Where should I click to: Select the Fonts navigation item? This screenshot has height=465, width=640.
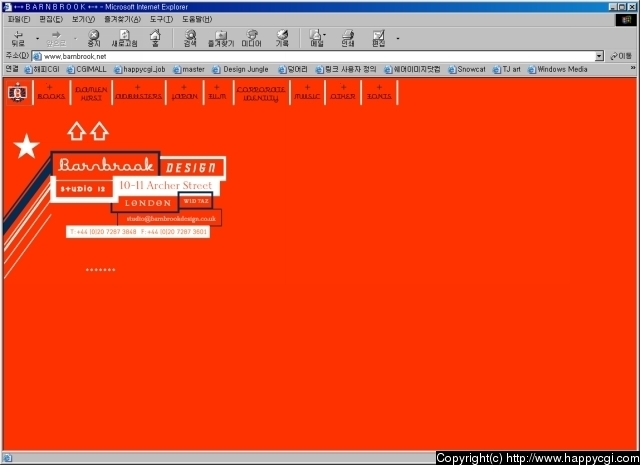click(379, 93)
